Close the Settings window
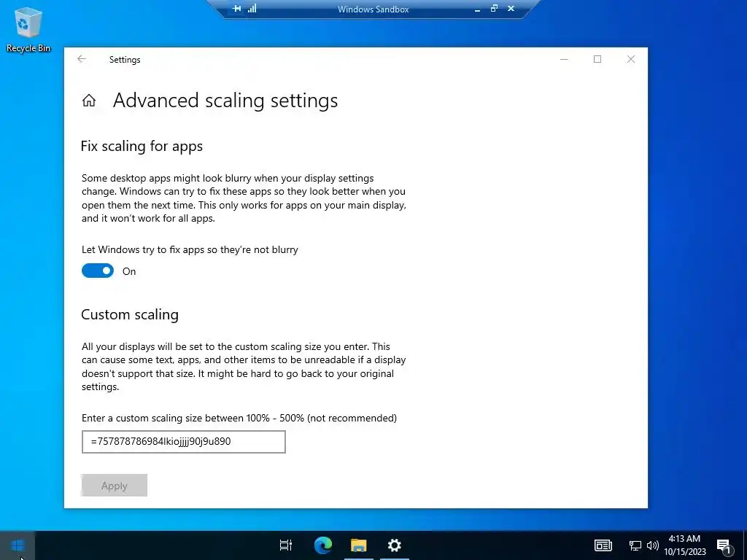The width and height of the screenshot is (747, 560). (631, 59)
